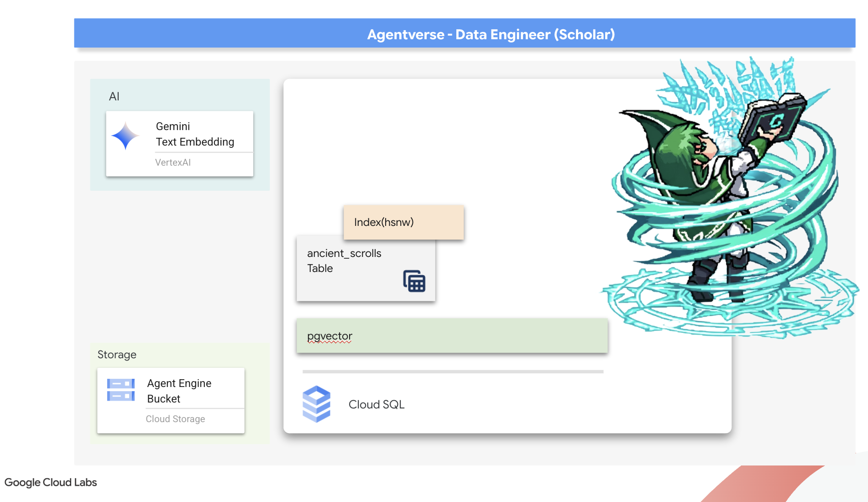Click the Google Cloud Labs logo text
The image size is (868, 502).
point(51,482)
